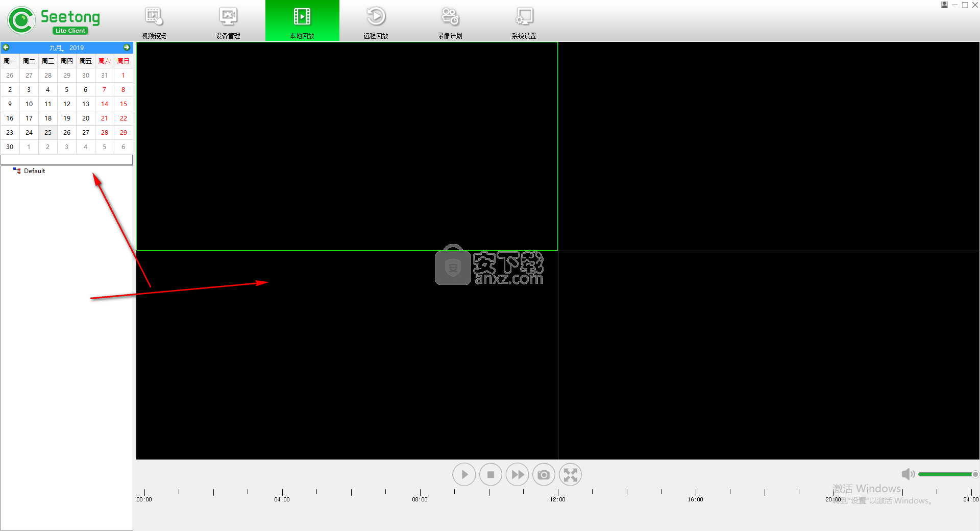The height and width of the screenshot is (531, 980).
Task: Select September 19 in calendar
Action: coord(67,118)
